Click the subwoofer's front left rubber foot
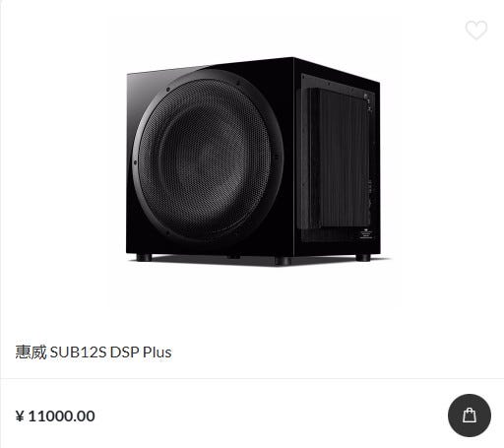The image size is (504, 448). [x=144, y=257]
